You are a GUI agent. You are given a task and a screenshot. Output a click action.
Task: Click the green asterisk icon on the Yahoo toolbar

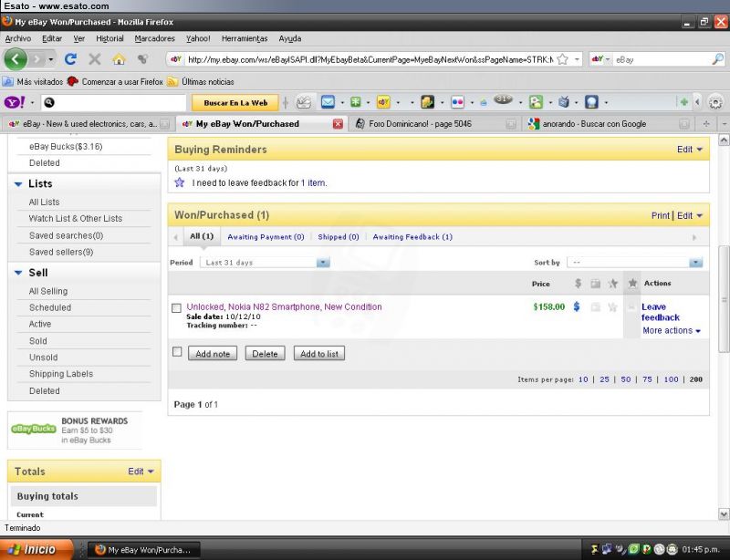(x=356, y=102)
